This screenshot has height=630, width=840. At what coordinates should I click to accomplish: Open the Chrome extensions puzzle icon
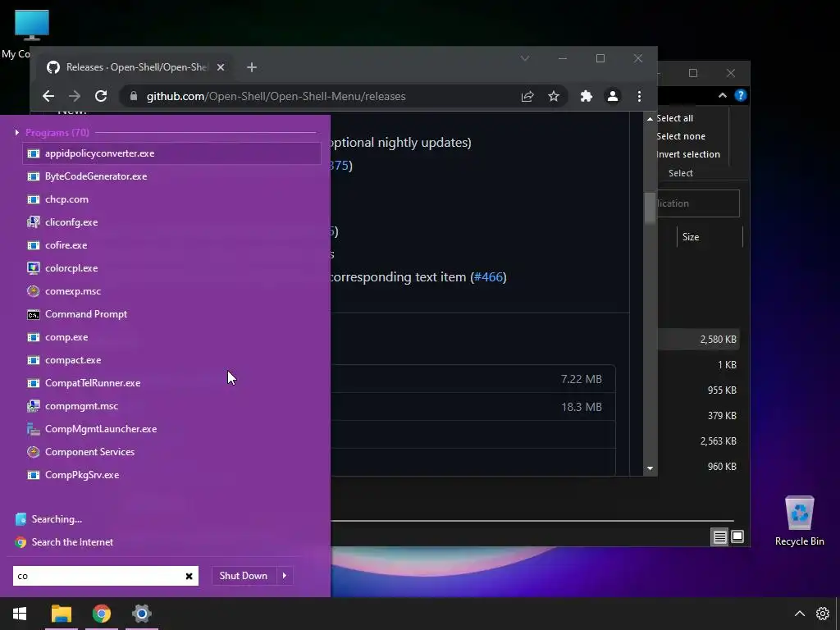coord(586,97)
